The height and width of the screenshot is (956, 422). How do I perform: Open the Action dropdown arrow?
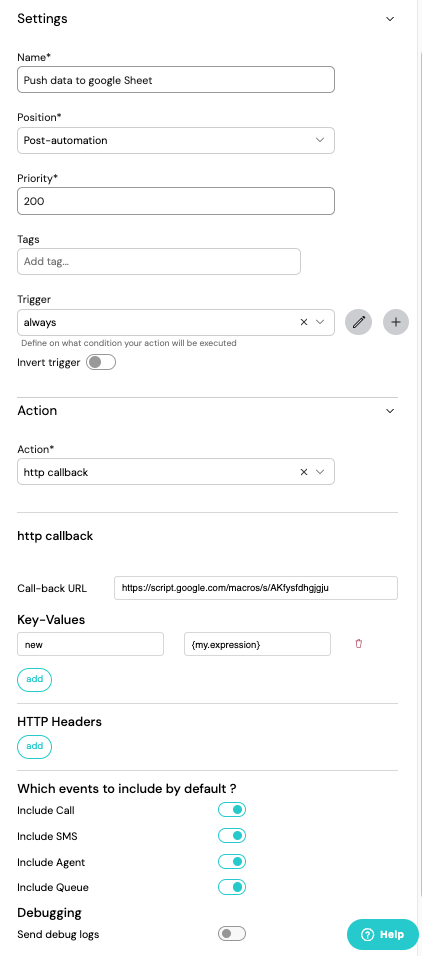click(x=320, y=472)
